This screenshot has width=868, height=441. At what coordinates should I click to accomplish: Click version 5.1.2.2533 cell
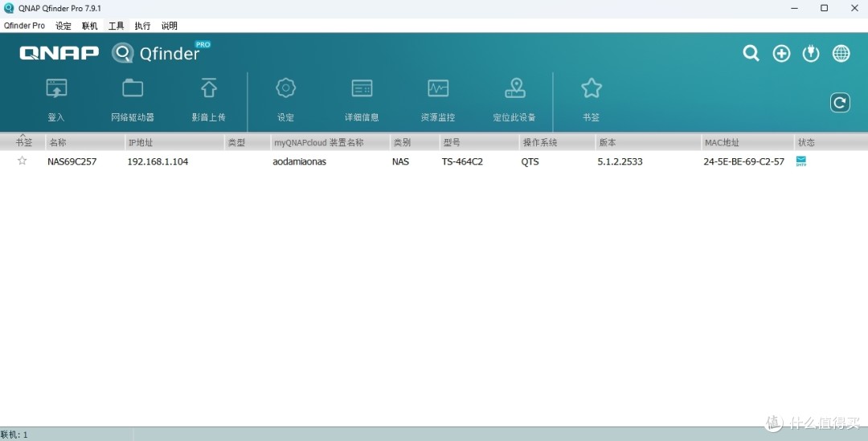(620, 161)
